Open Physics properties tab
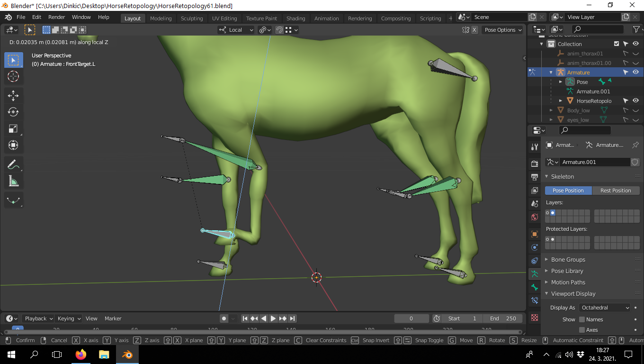The image size is (644, 364). point(535,247)
